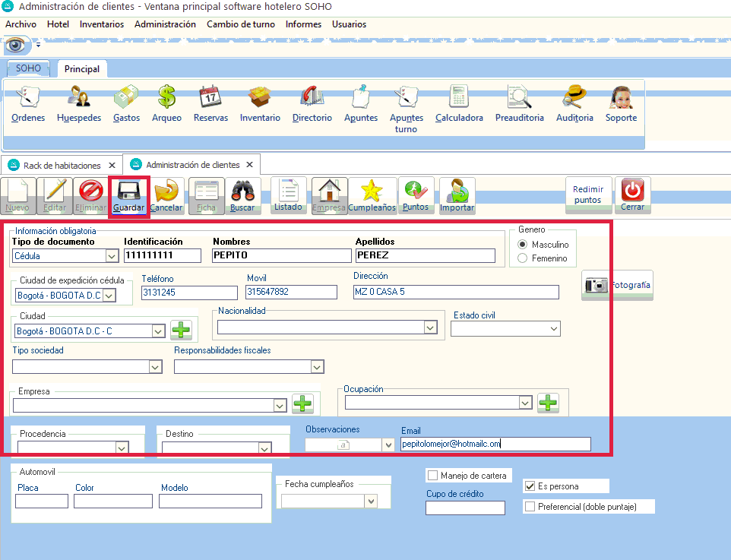
Task: Open the Reservas calendar icon
Action: tap(210, 98)
